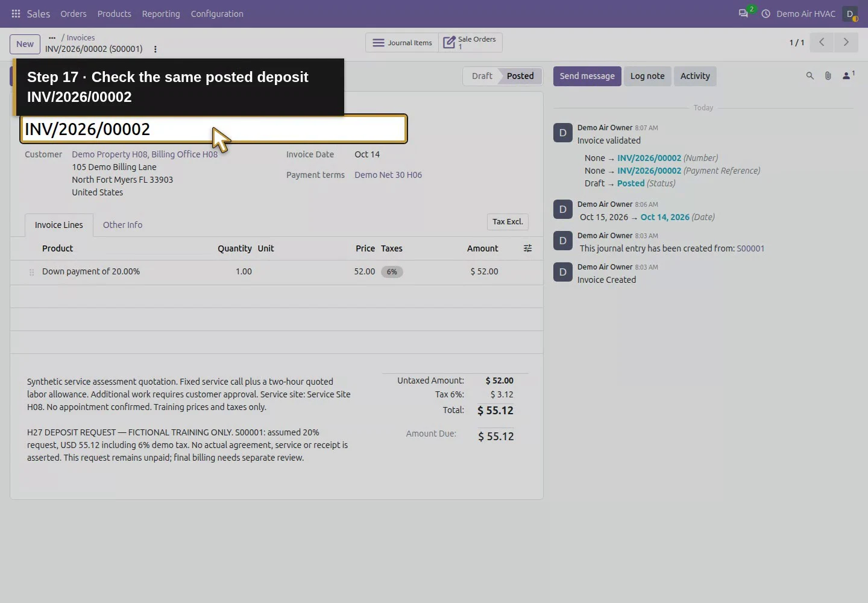
Task: Click the Amount Due $ 55.12 value
Action: click(x=496, y=436)
